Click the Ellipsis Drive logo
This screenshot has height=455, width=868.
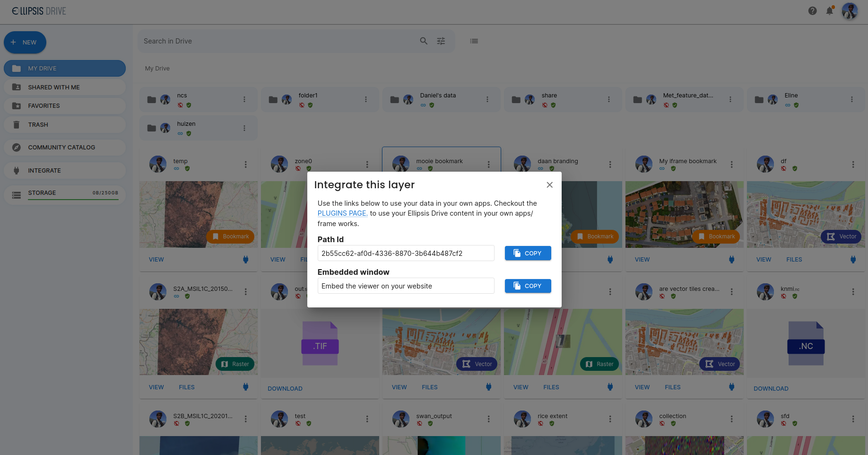(x=39, y=11)
